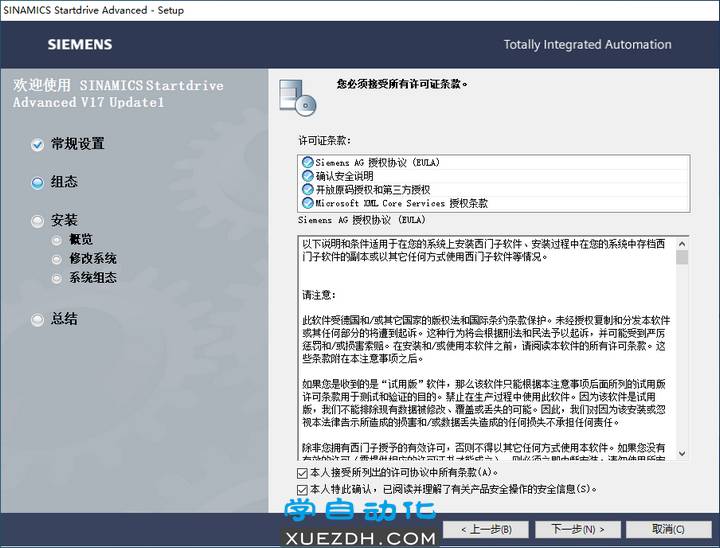Click the 总结 step status icon

click(37, 319)
